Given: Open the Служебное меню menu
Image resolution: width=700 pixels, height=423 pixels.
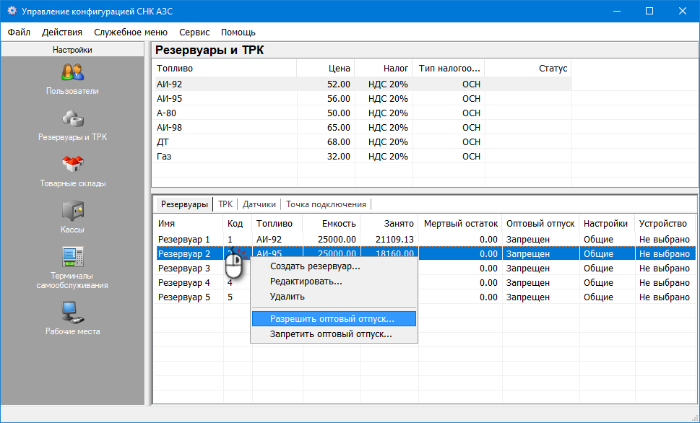Looking at the screenshot, I should pos(131,32).
